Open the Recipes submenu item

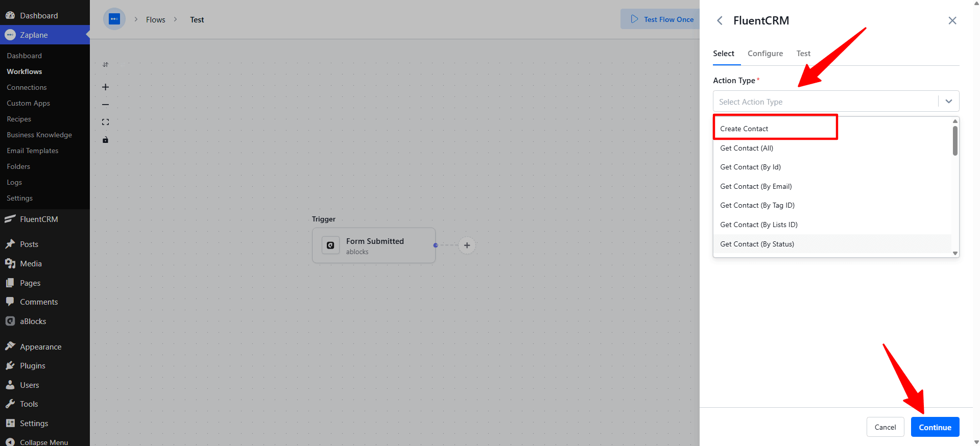19,119
